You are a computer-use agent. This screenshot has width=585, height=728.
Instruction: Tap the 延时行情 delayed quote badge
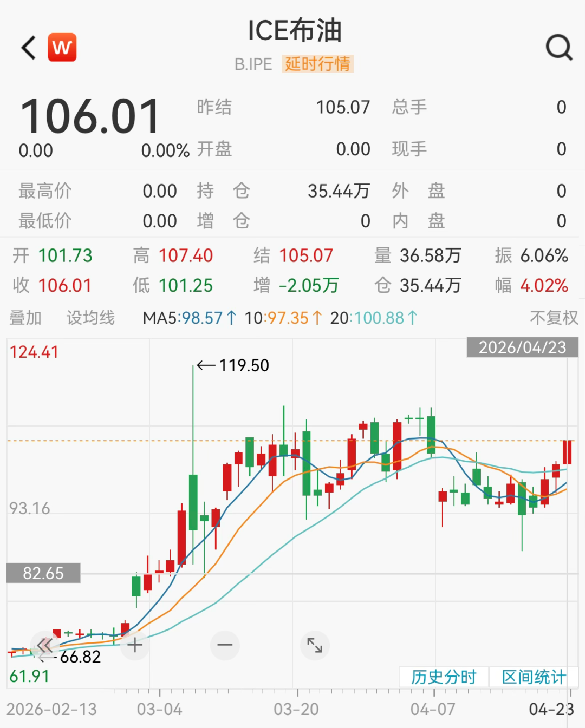318,64
